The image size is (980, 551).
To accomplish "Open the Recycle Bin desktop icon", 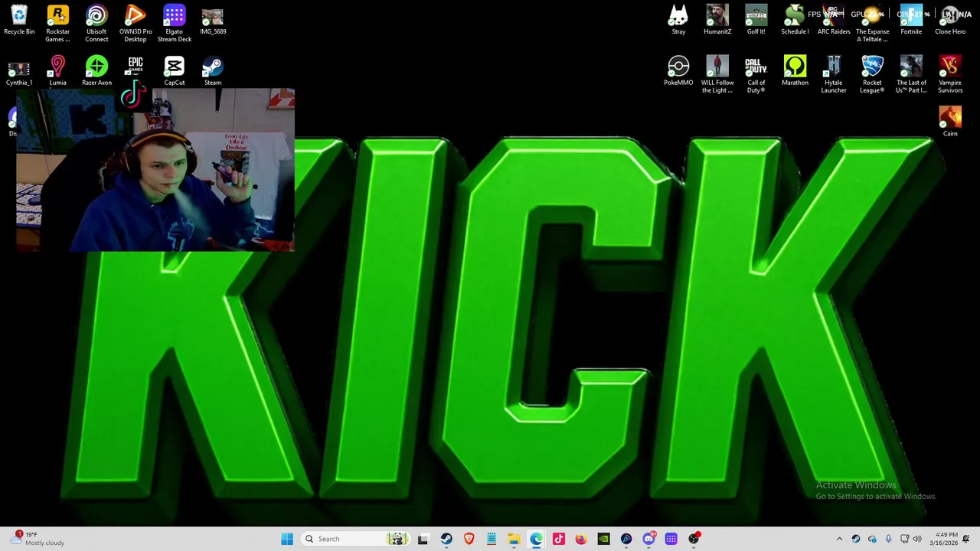I will (19, 21).
